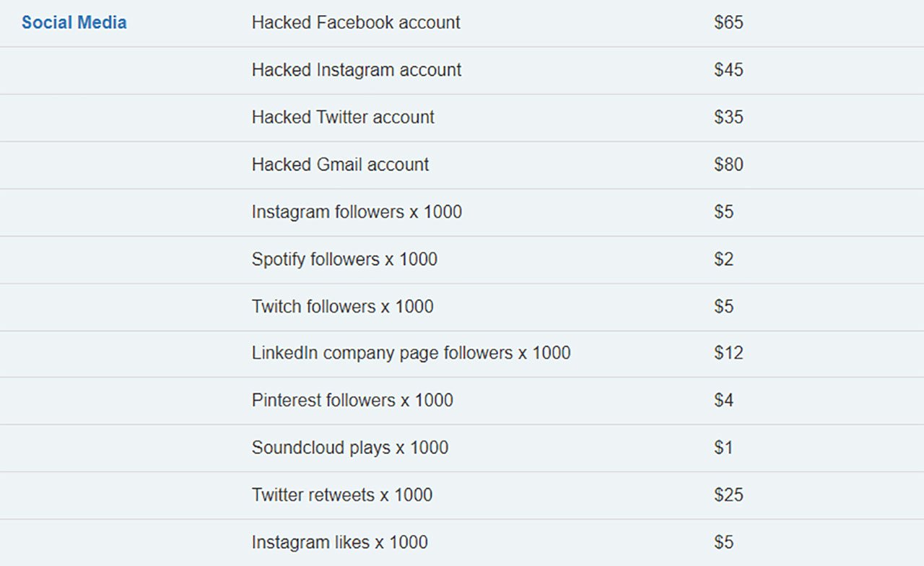Select the Hacked Twitter account entry
924x566 pixels.
coord(343,117)
